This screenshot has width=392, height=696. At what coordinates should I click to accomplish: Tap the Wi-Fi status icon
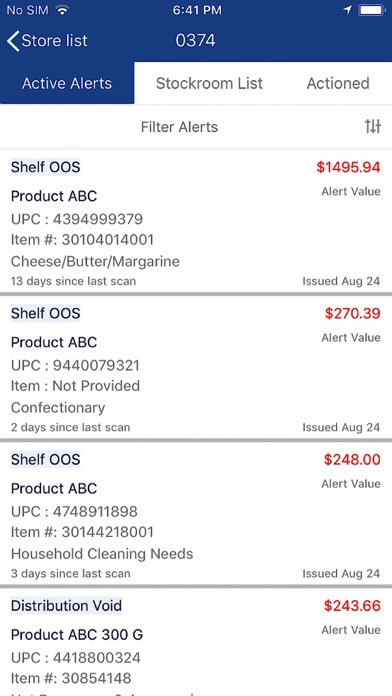[x=62, y=11]
